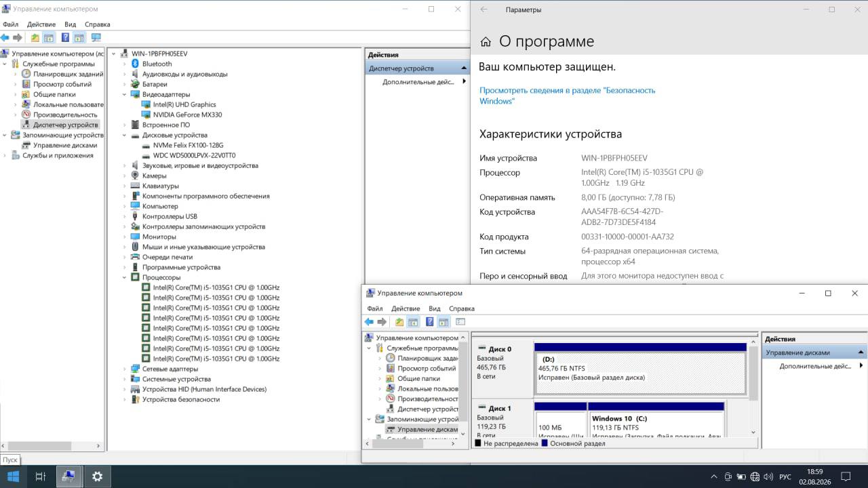The image size is (868, 488).
Task: Open the notification center icon
Action: 846,476
